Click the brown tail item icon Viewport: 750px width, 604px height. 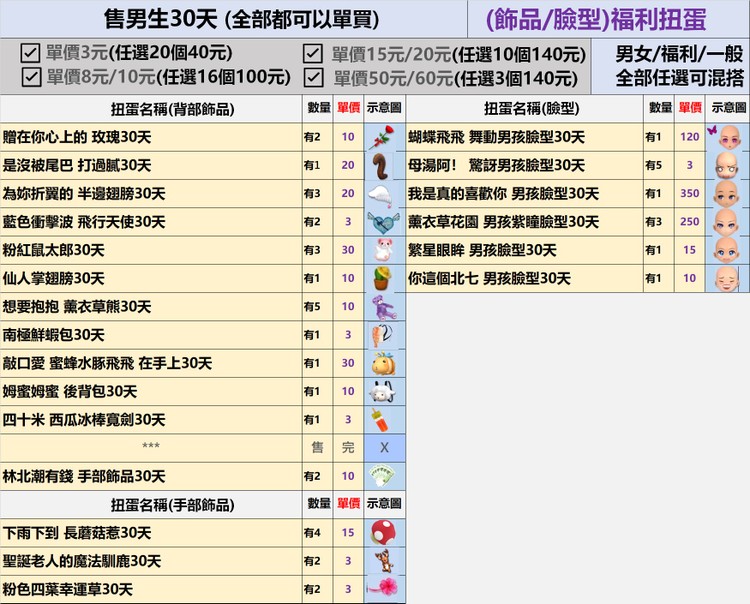tap(381, 165)
